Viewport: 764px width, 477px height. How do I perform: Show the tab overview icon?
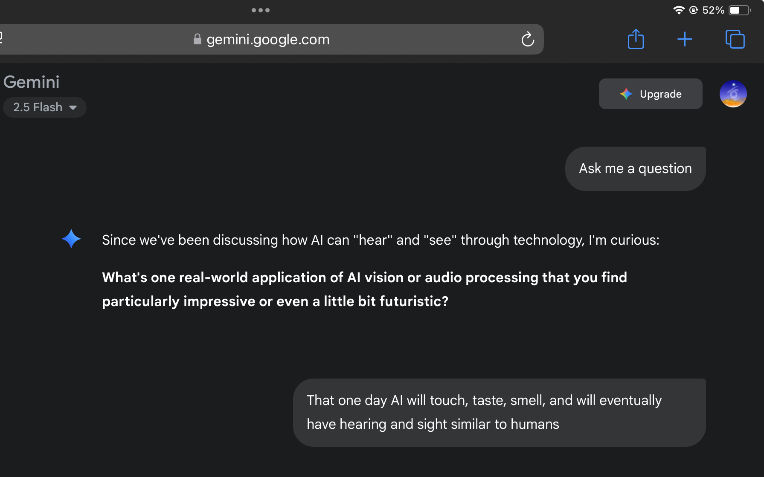[x=735, y=39]
